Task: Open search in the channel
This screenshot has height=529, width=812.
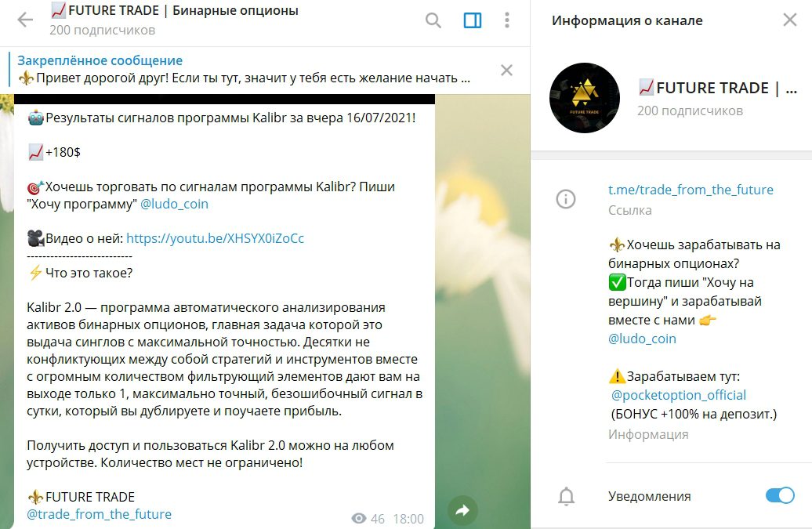Action: pyautogui.click(x=433, y=20)
